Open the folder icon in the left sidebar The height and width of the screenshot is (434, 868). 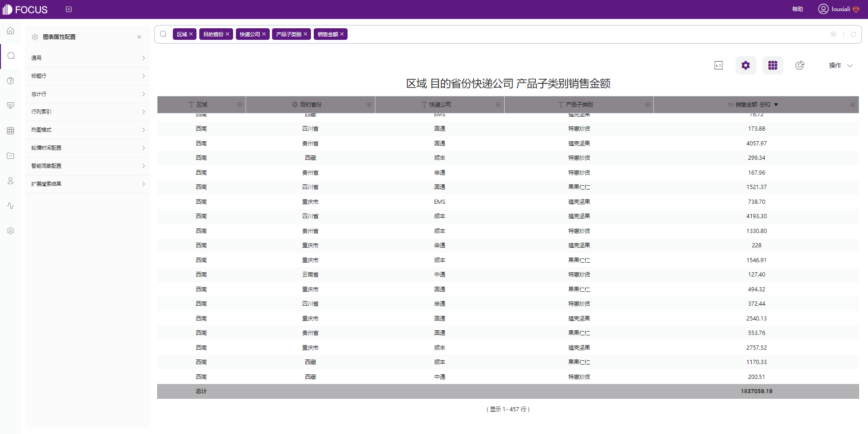[x=10, y=156]
